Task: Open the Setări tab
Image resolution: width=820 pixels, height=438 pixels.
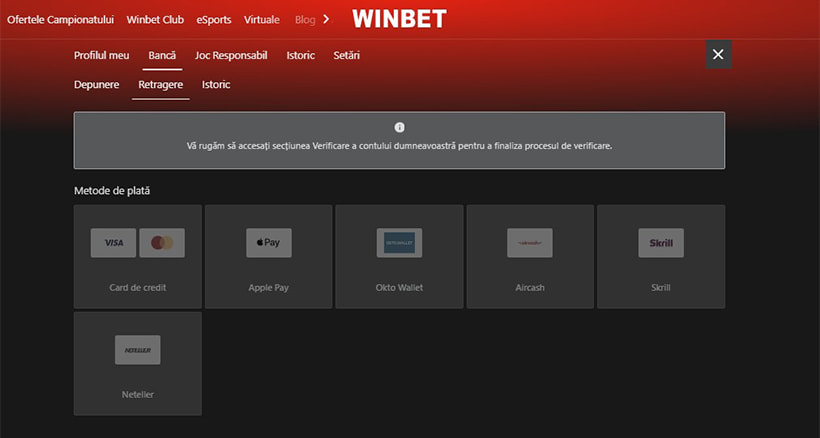Action: coord(347,55)
